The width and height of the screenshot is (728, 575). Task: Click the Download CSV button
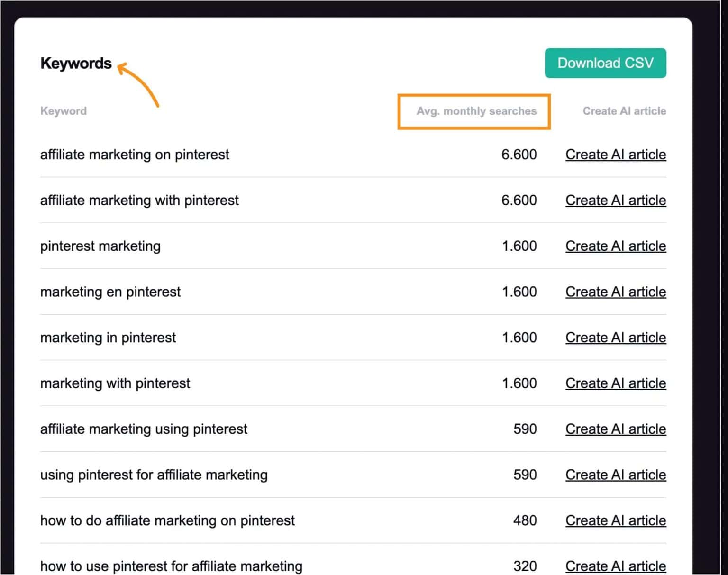tap(605, 63)
